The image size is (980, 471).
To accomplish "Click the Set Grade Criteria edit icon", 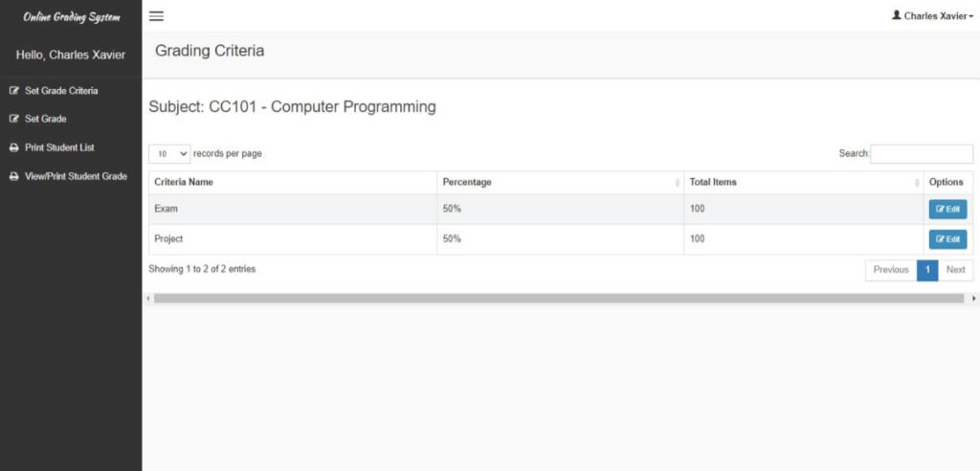I will coord(13,91).
